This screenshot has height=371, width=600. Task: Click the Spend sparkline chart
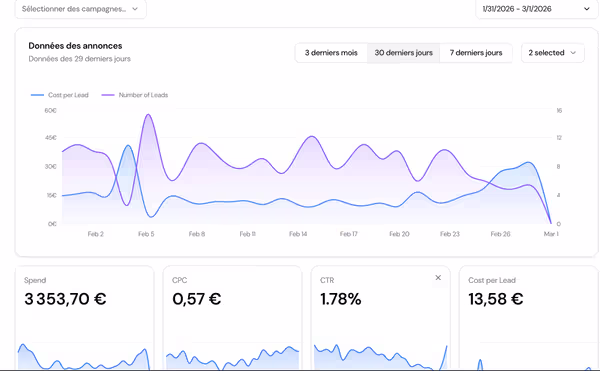pyautogui.click(x=85, y=356)
